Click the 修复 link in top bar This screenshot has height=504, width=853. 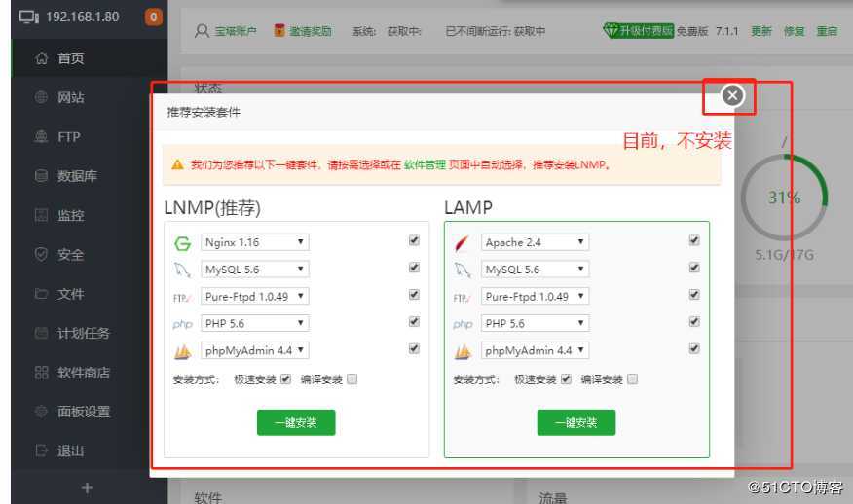[x=794, y=31]
